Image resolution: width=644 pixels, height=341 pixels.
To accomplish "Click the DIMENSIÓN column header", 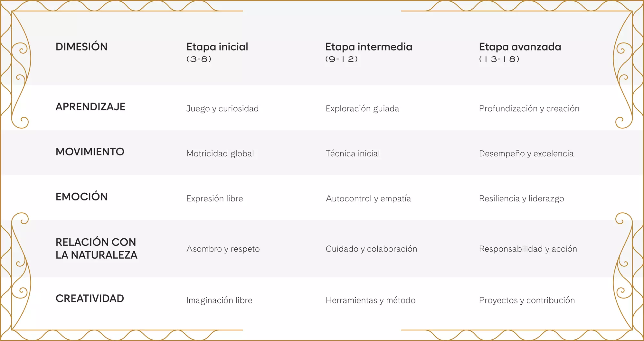I will coord(81,47).
